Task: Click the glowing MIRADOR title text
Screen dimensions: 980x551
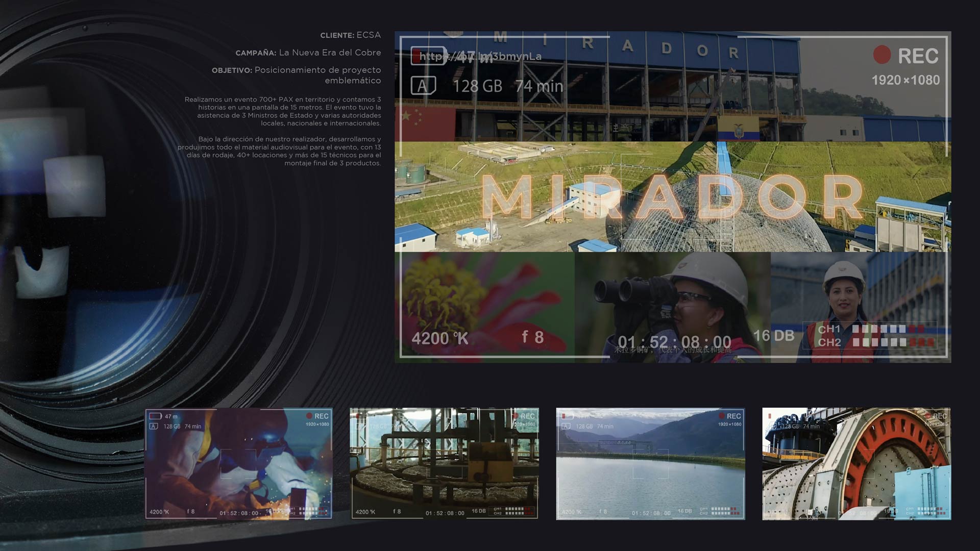Action: (x=673, y=197)
